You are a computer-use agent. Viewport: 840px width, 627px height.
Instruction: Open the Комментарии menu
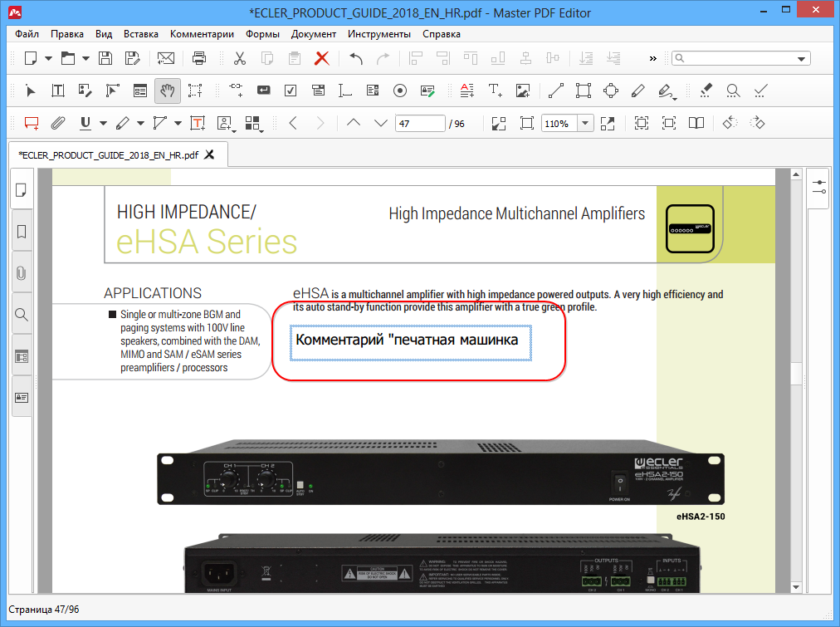(202, 34)
